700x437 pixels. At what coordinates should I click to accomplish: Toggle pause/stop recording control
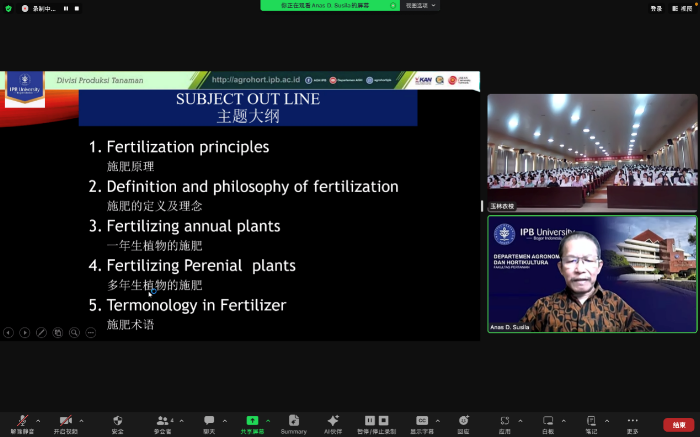376,422
